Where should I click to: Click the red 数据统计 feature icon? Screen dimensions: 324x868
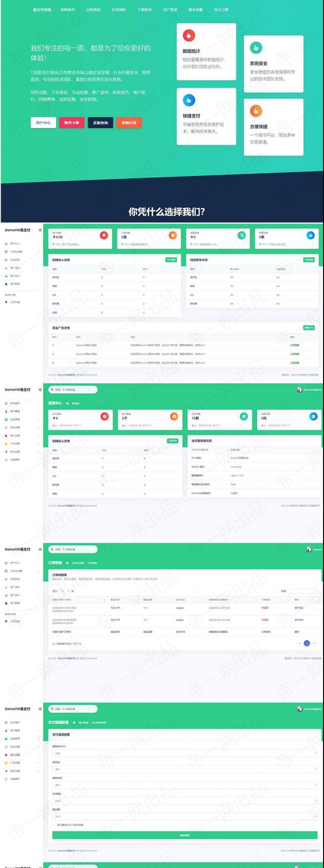point(189,35)
